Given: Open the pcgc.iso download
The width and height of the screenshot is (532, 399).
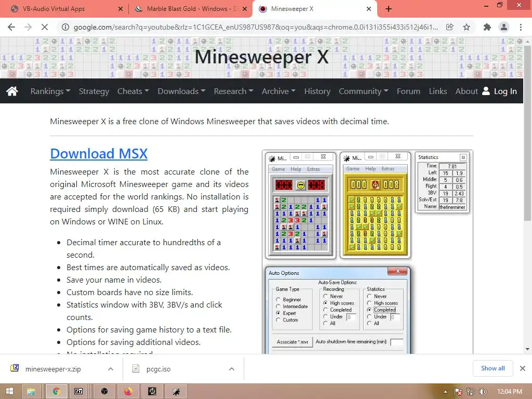Looking at the screenshot, I should click(x=158, y=369).
